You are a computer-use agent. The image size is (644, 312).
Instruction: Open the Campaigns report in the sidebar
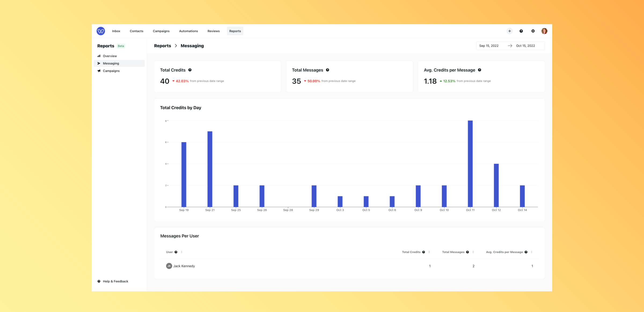coord(111,71)
